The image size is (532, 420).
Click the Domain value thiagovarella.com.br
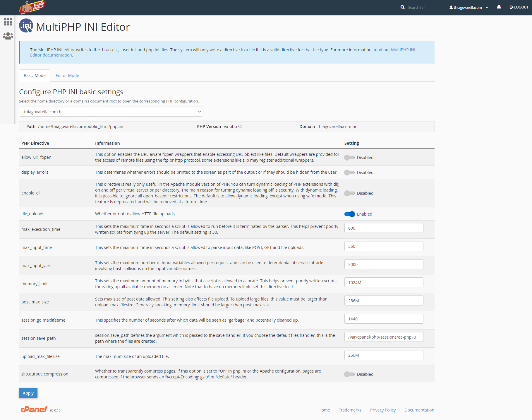coord(337,127)
